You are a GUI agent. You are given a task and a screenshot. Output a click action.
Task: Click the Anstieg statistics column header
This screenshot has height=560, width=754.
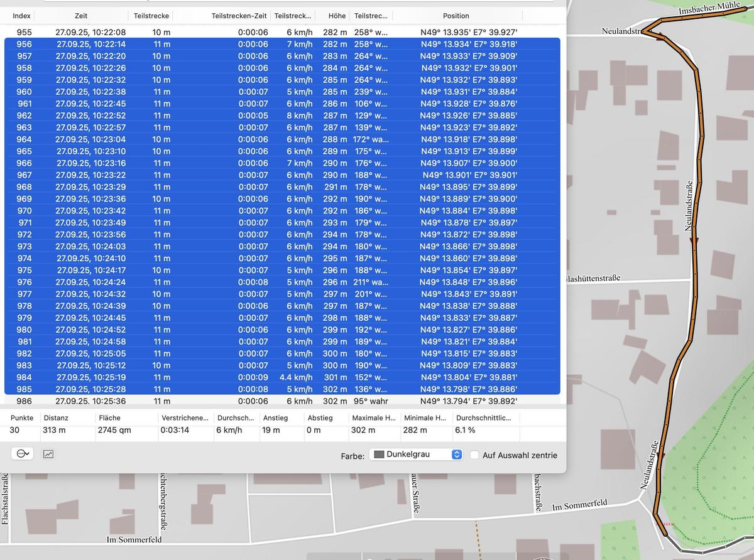tap(276, 417)
